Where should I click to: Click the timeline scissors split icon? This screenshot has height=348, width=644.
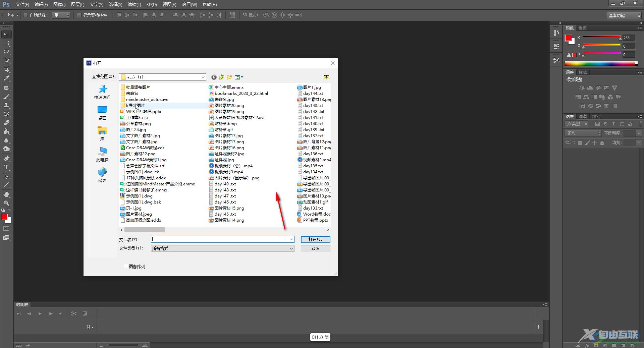pos(74,313)
